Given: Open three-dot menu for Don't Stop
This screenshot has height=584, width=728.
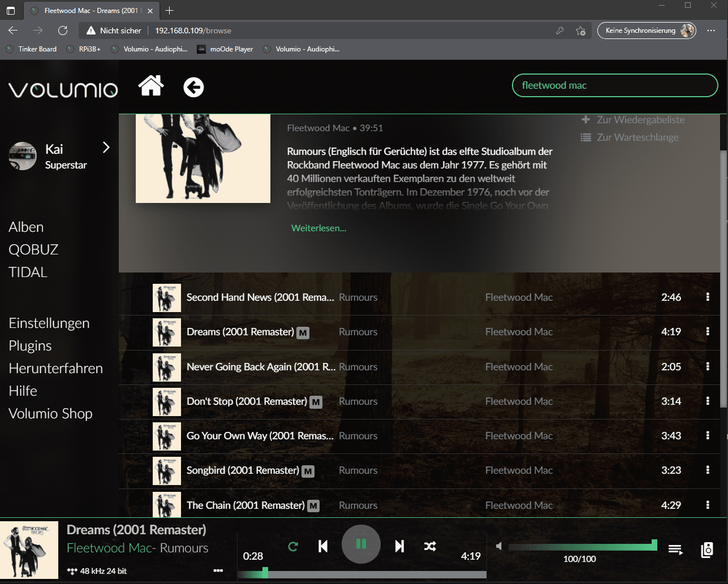Looking at the screenshot, I should (x=708, y=401).
